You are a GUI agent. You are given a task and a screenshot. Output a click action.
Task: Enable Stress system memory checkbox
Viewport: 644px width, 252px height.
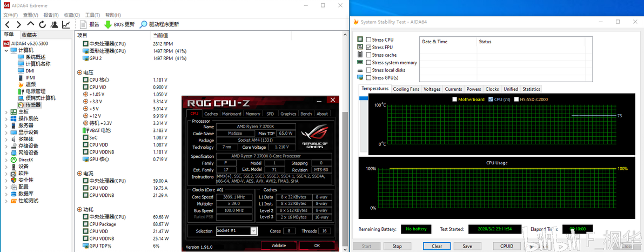[x=368, y=63]
